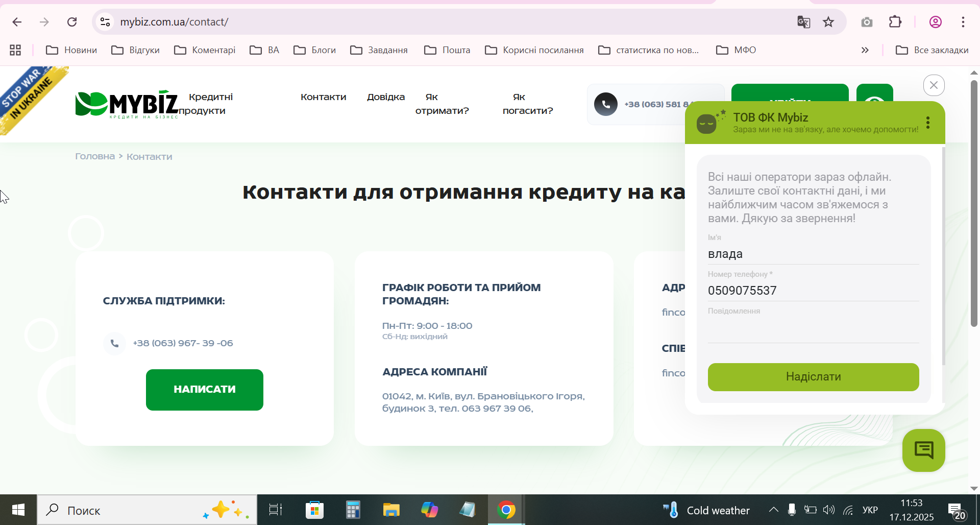Viewport: 980px width, 525px height.
Task: Open the BA bookmark folder
Action: click(264, 50)
